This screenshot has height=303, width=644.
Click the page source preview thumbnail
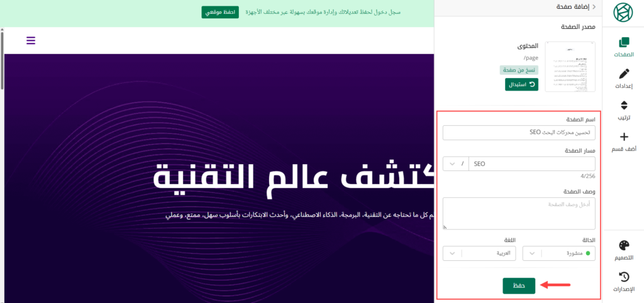pos(570,67)
